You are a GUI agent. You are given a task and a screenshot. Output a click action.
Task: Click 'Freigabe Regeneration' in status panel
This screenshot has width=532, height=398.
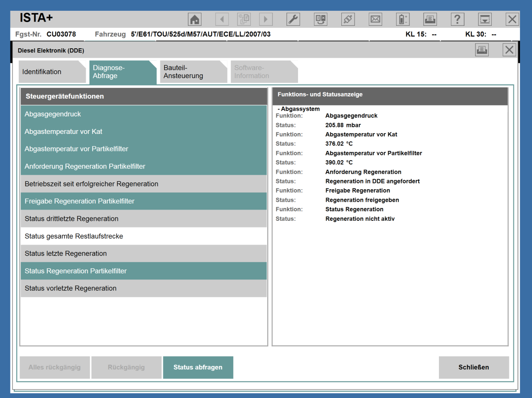(x=358, y=190)
